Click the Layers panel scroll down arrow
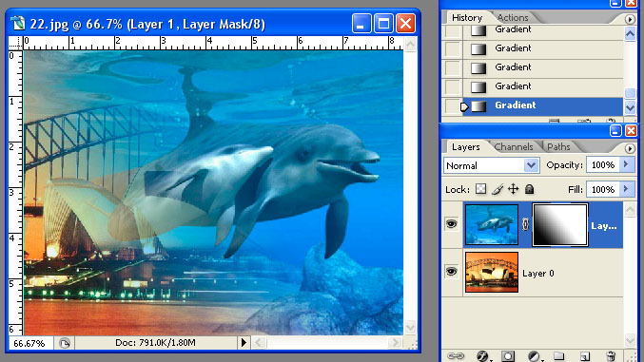The image size is (644, 362). pos(630,340)
